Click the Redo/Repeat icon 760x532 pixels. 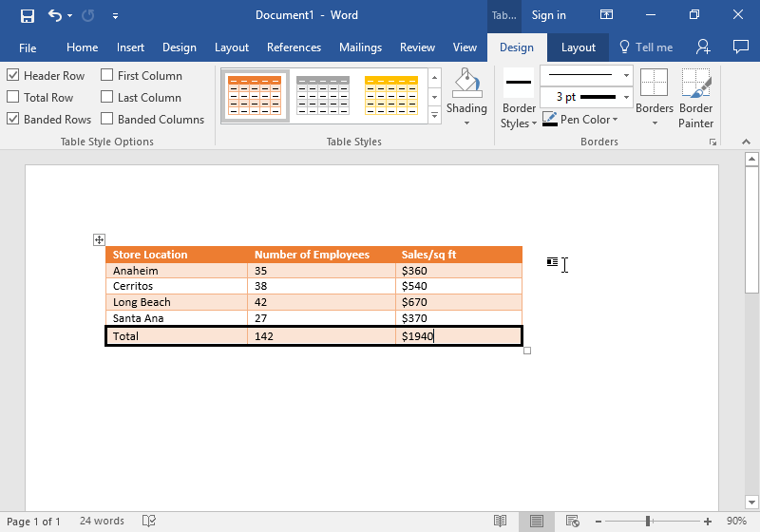87,15
